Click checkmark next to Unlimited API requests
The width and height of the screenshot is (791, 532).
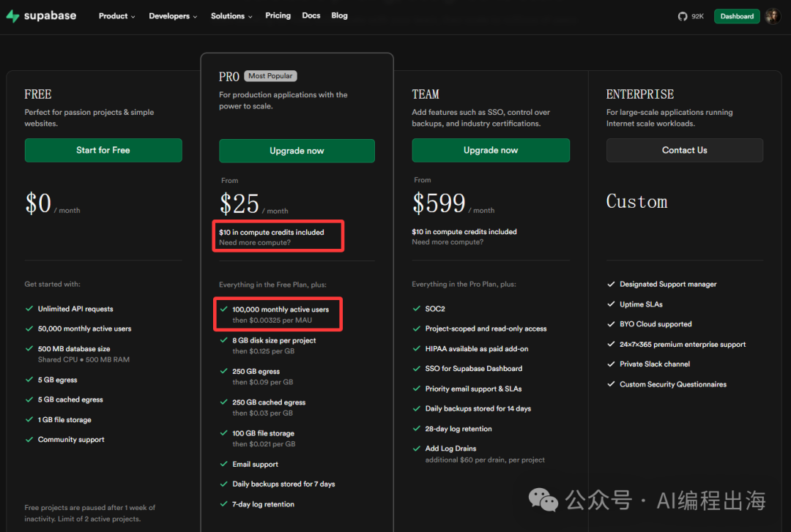coord(29,309)
